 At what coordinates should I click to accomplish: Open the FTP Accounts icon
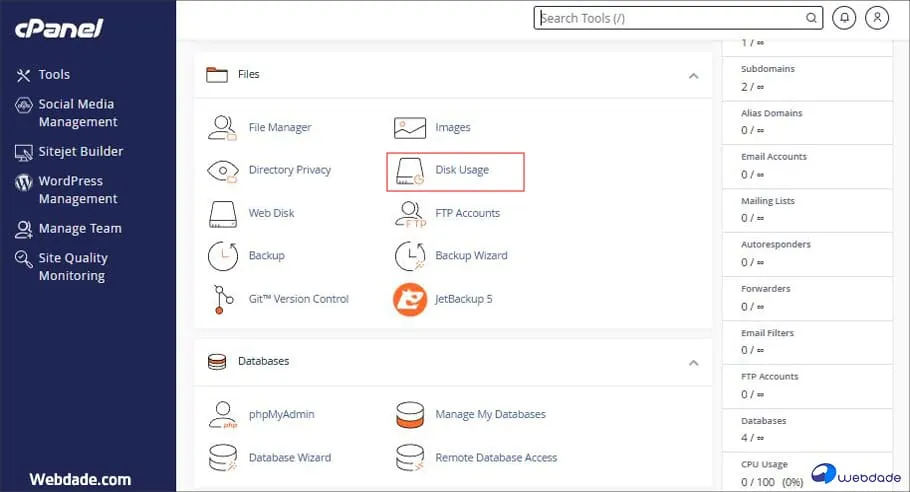pos(410,214)
